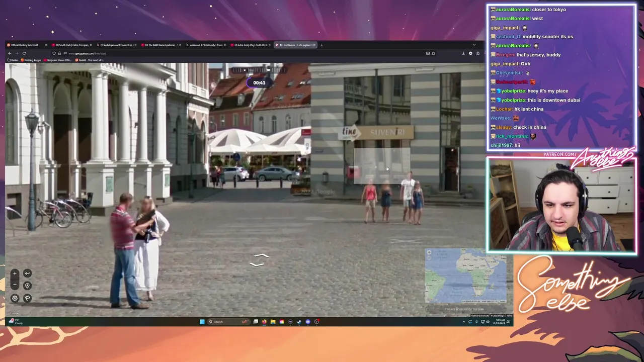Image resolution: width=644 pixels, height=362 pixels.
Task: Move backward using the lower street view arrow
Action: click(x=257, y=263)
